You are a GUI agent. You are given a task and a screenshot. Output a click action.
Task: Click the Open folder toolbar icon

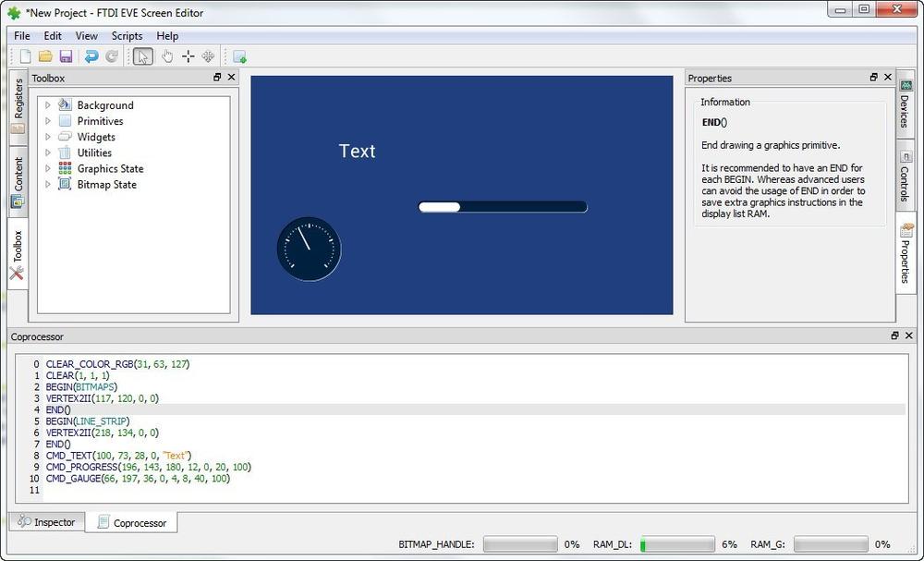pos(45,56)
